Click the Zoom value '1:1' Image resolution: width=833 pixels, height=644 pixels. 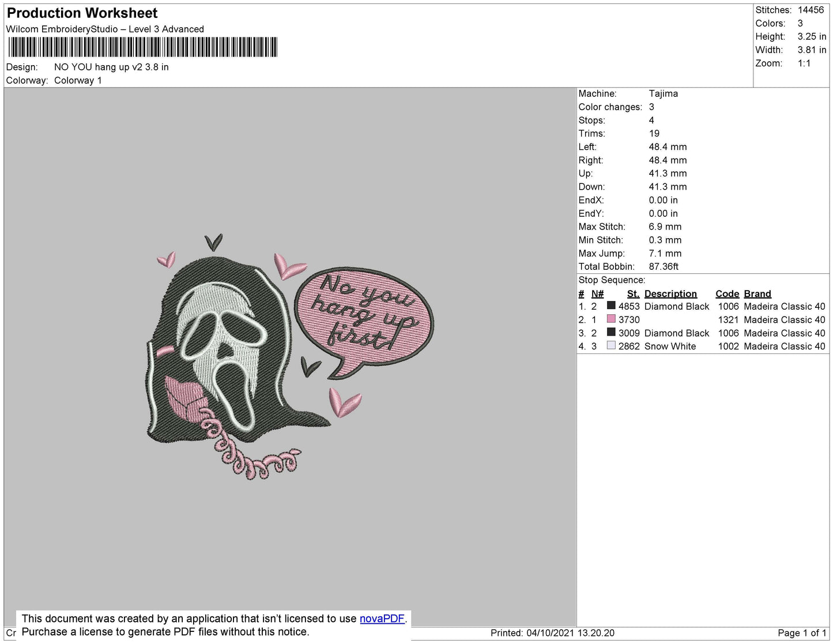(804, 63)
